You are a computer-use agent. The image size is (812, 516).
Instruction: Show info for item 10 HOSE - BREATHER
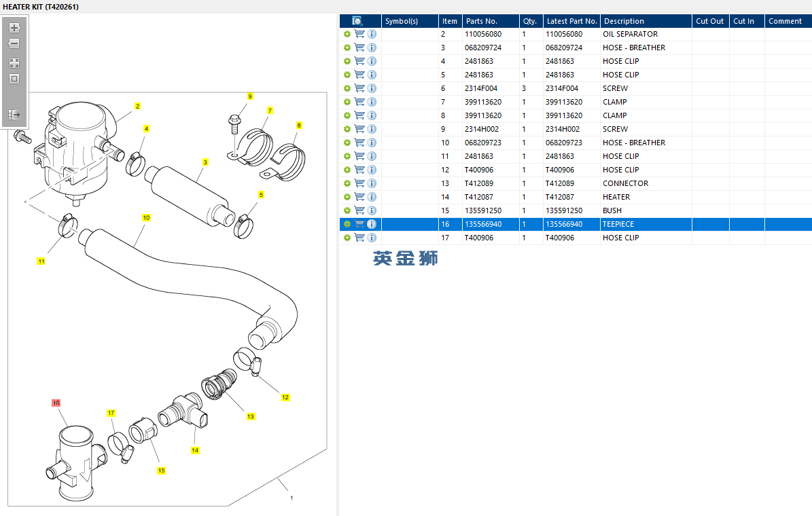pyautogui.click(x=372, y=143)
